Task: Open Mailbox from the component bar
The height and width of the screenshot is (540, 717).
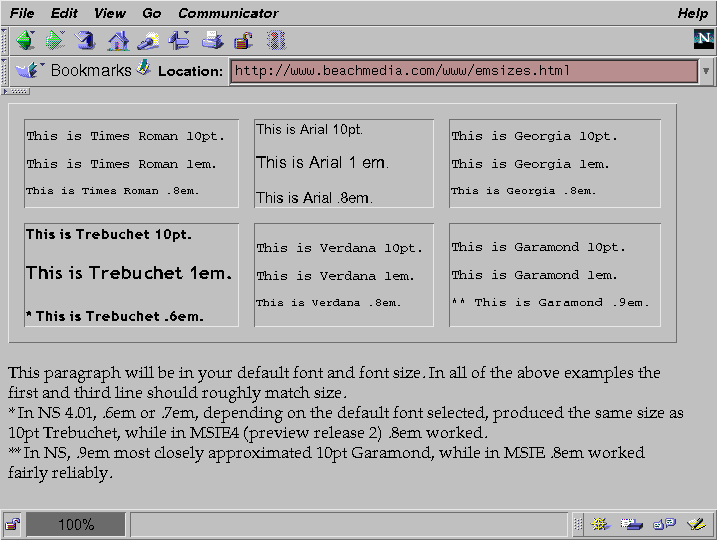Action: coord(631,524)
